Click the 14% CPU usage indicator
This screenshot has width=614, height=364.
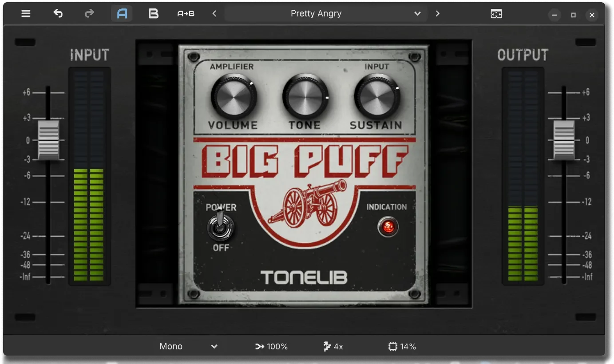coord(402,347)
